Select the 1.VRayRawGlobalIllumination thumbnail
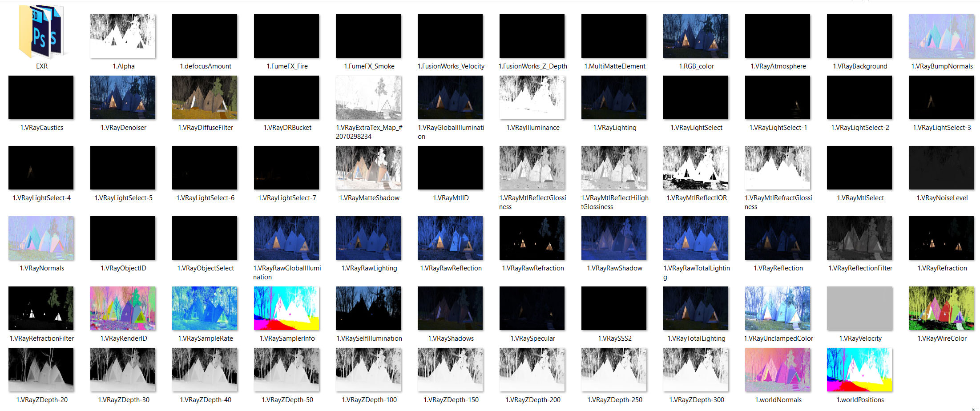980x411 pixels. pos(286,238)
